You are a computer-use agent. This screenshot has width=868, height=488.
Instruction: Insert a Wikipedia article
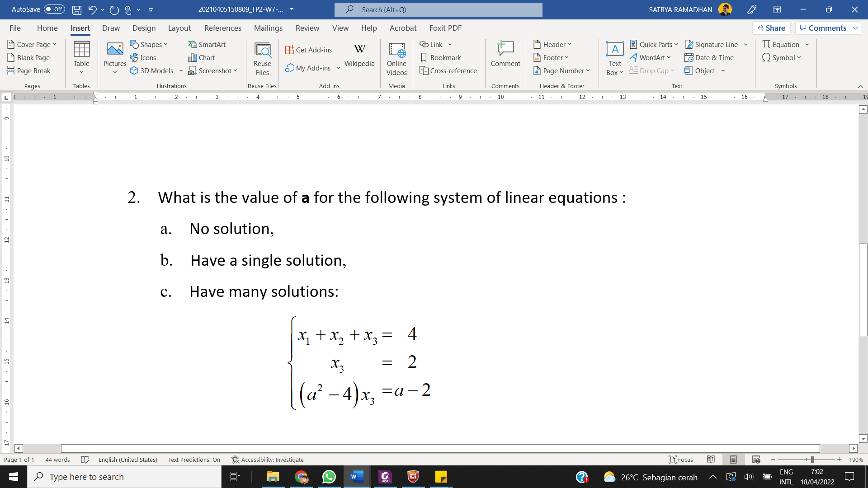(x=359, y=56)
